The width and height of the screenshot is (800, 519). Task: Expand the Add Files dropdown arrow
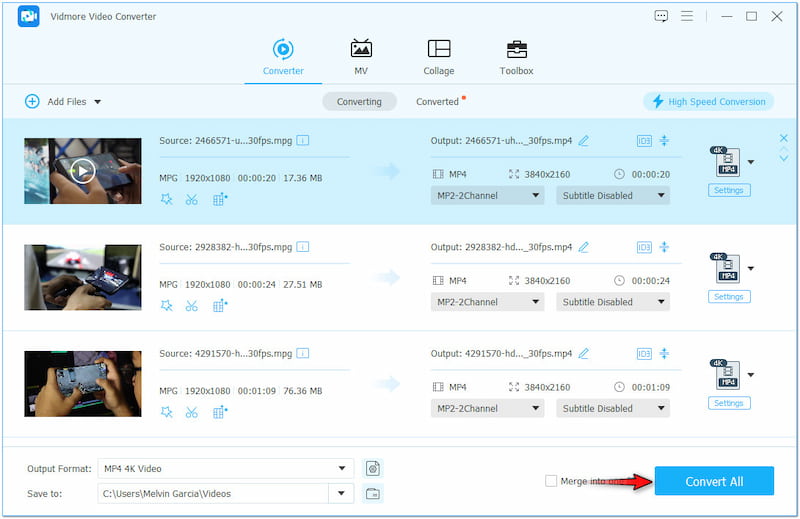[98, 102]
